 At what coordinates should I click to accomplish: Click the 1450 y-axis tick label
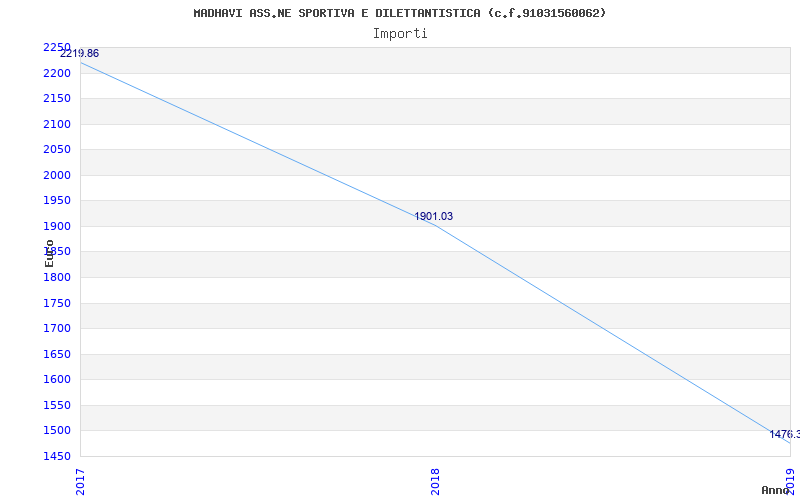coord(57,456)
